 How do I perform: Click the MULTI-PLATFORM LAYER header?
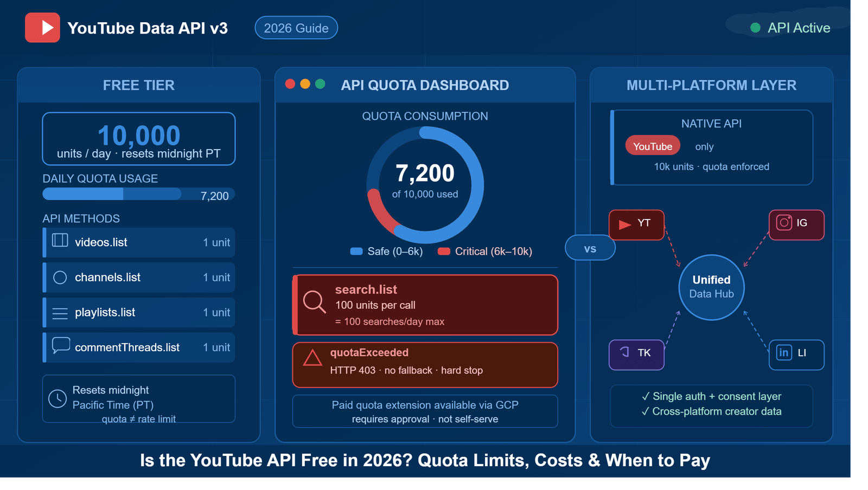(711, 85)
